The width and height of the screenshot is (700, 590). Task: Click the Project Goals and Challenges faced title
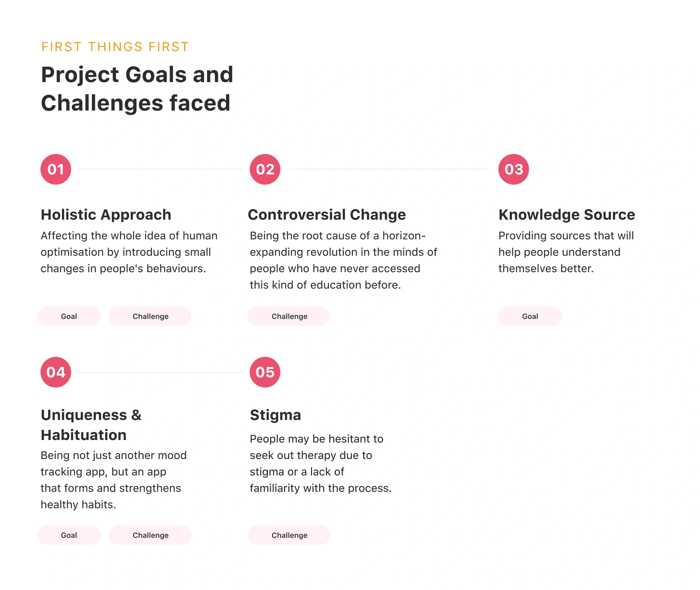[137, 89]
